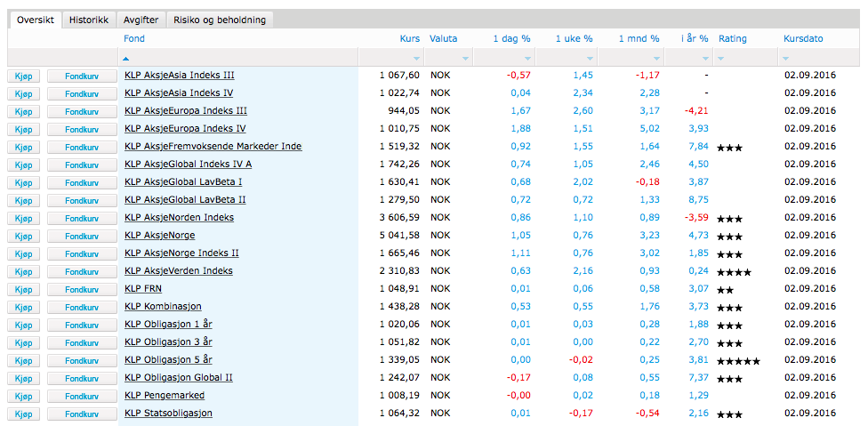
Task: Switch to the Historikk tab
Action: (x=89, y=20)
